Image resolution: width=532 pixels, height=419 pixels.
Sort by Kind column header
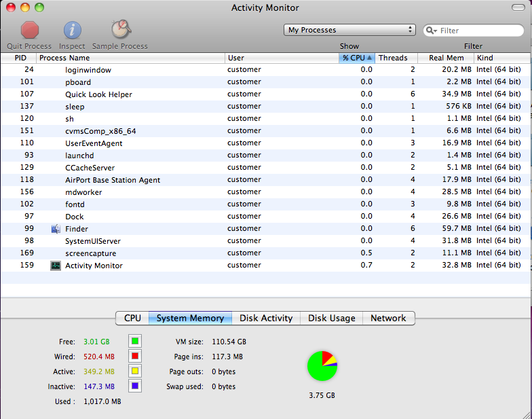[502, 58]
